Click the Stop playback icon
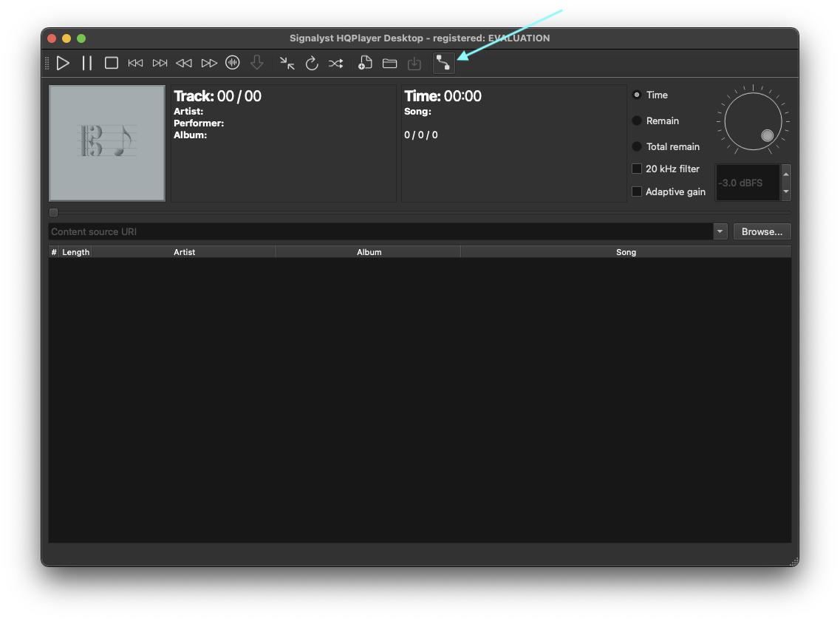The width and height of the screenshot is (840, 621). click(112, 64)
